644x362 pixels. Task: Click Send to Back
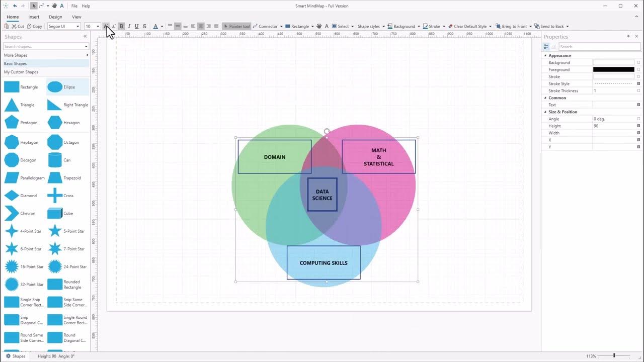(x=549, y=26)
